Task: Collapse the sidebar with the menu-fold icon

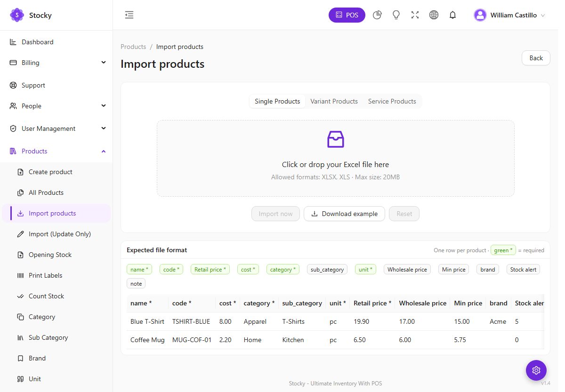Action: [x=129, y=15]
